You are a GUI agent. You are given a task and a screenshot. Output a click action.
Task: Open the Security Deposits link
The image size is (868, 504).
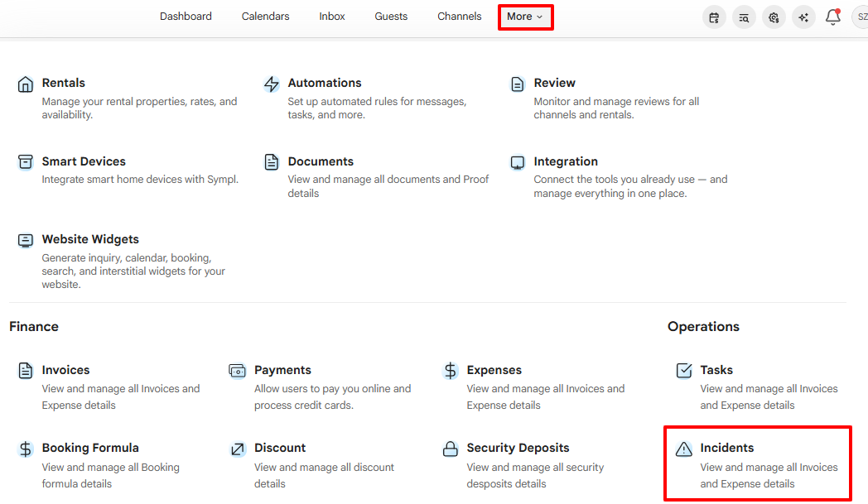[518, 448]
